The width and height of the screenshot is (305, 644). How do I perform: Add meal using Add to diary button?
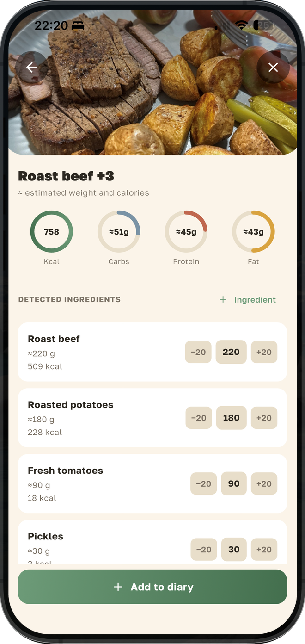[152, 587]
